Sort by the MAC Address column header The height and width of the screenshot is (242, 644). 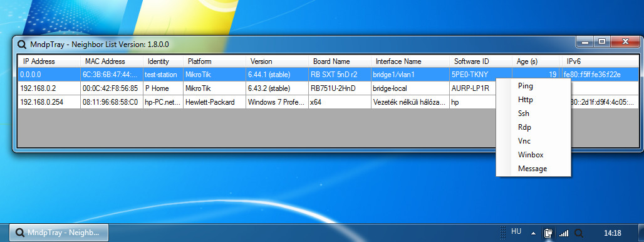click(x=112, y=61)
